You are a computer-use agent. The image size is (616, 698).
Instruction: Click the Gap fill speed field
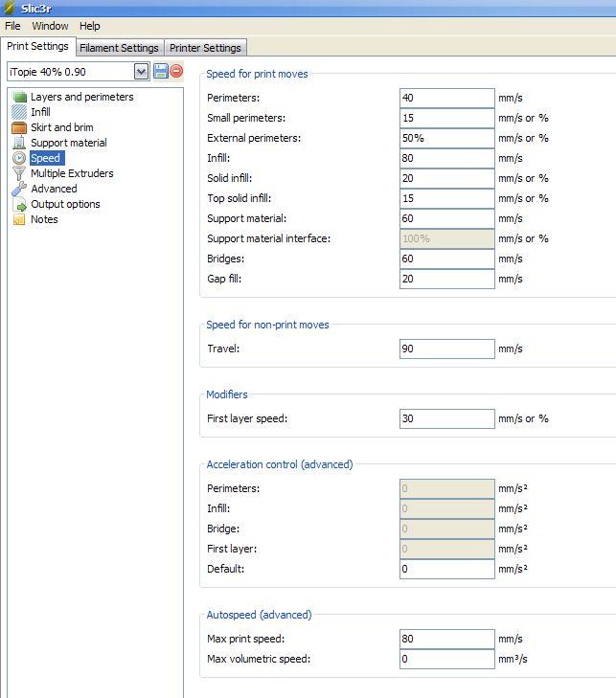[x=447, y=279]
